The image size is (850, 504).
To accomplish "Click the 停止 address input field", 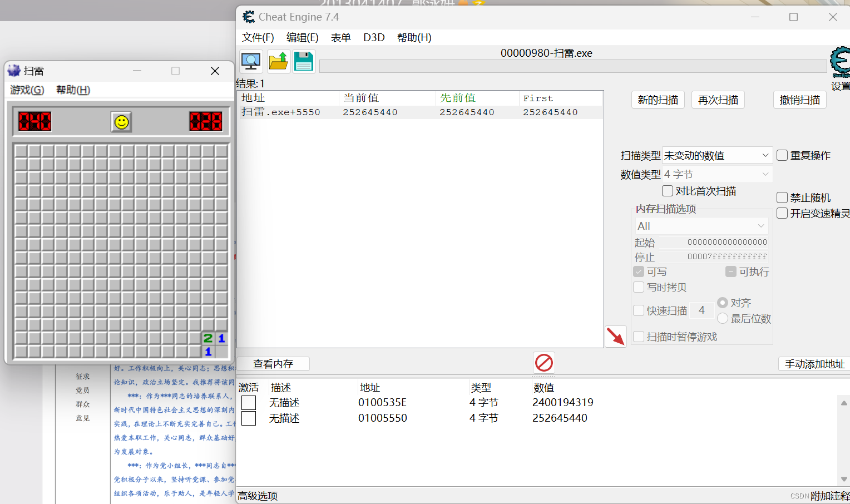I will (x=714, y=256).
